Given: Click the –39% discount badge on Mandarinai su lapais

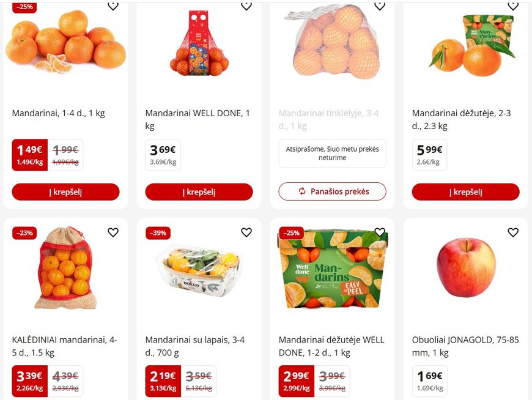Looking at the screenshot, I should (x=158, y=232).
